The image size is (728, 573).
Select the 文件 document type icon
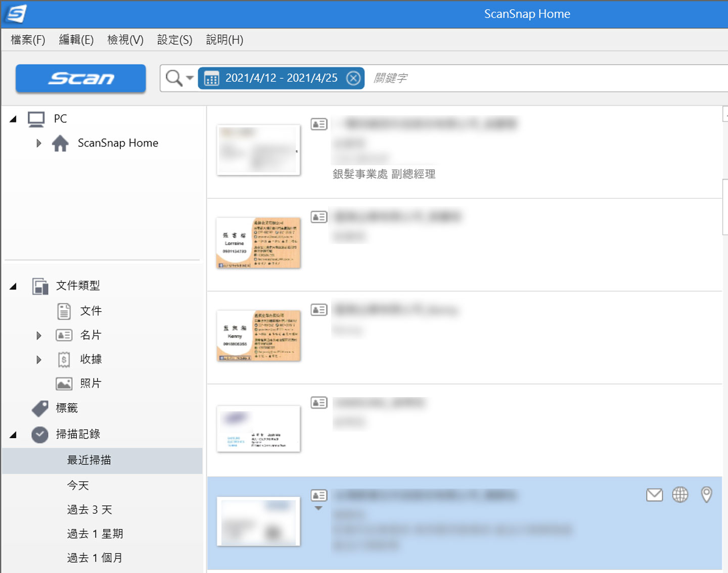click(x=64, y=311)
